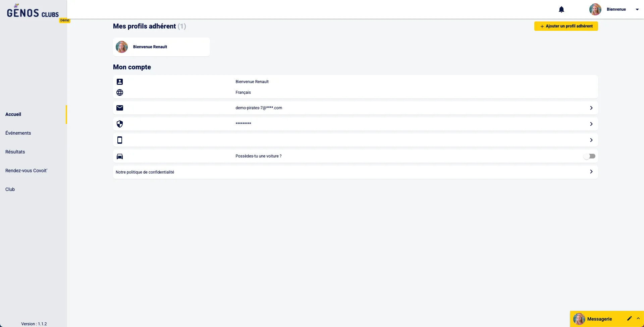Open password row chevron arrow

point(591,124)
